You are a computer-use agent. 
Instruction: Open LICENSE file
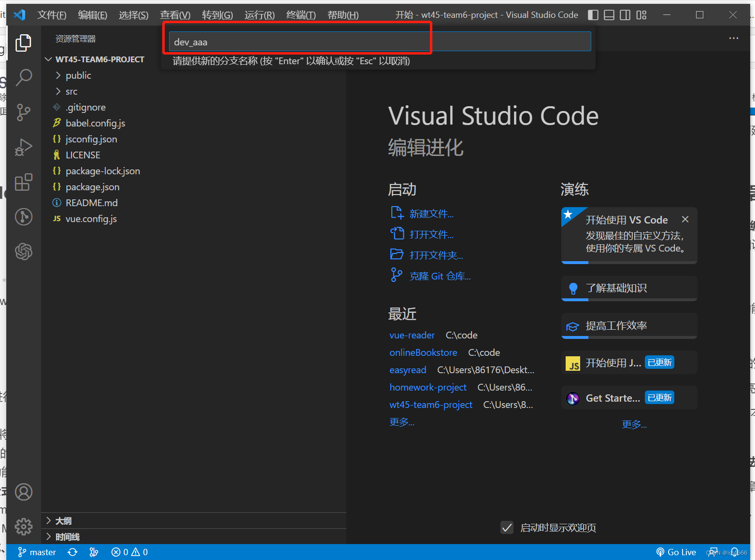(x=83, y=155)
